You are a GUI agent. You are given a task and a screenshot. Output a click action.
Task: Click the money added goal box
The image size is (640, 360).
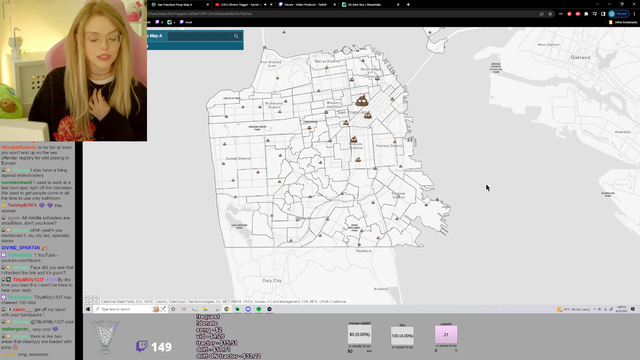360,334
